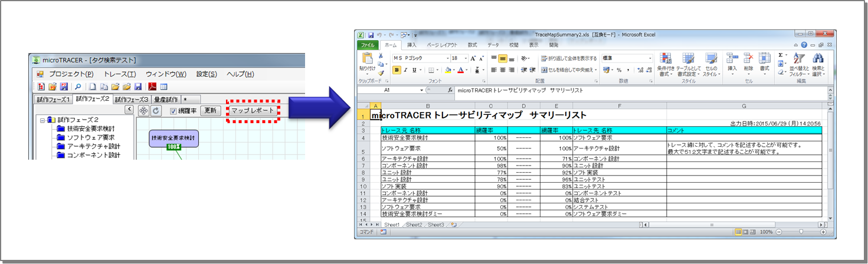Switch to the 量産試作 tab
Screen dimensions: 868x264
click(x=166, y=99)
